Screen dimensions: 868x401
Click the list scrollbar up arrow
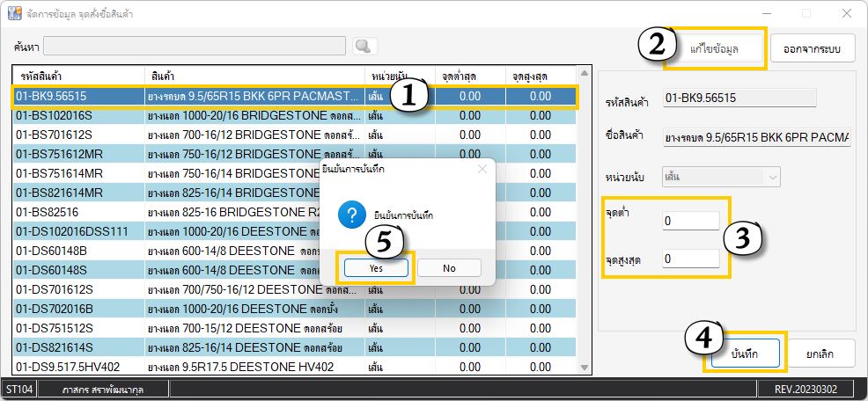click(583, 76)
